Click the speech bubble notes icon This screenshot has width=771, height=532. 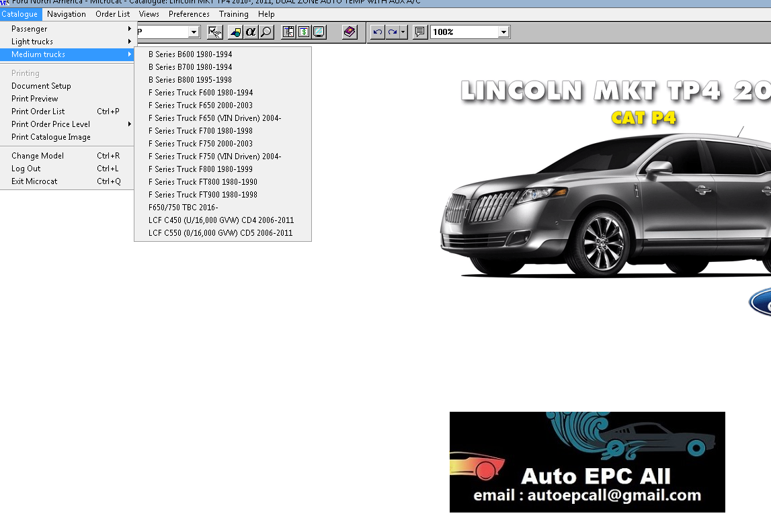420,32
